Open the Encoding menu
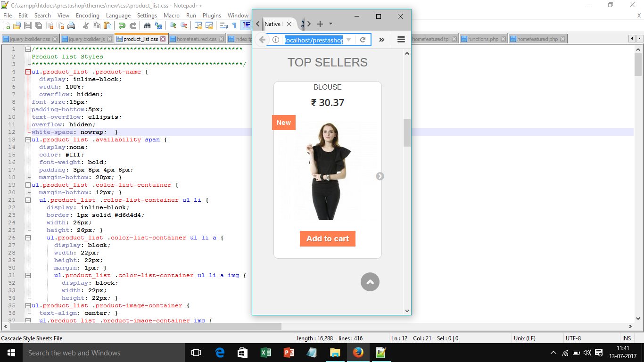The width and height of the screenshot is (644, 362). point(88,16)
